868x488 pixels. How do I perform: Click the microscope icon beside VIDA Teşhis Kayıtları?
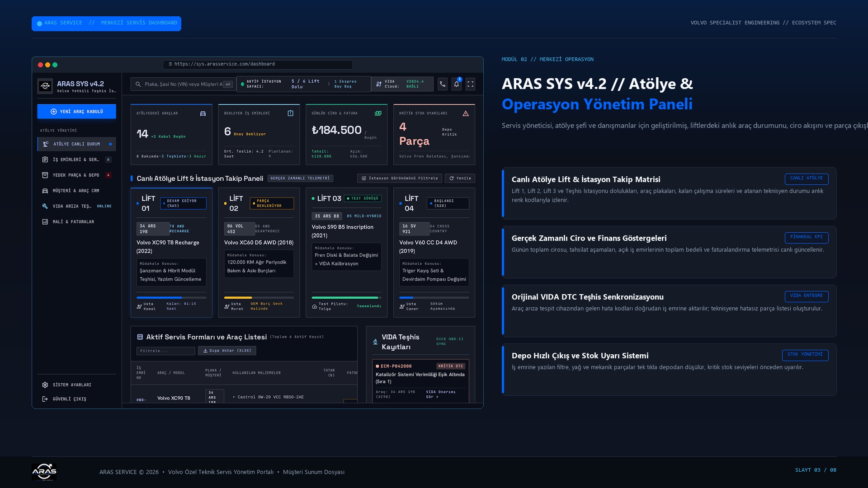(375, 342)
